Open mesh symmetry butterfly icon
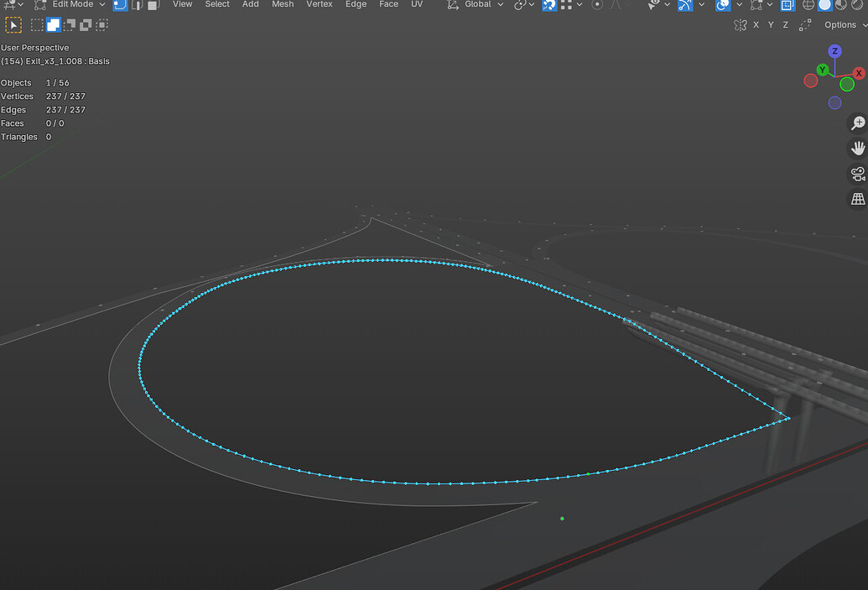Viewport: 868px width, 590px height. [741, 25]
